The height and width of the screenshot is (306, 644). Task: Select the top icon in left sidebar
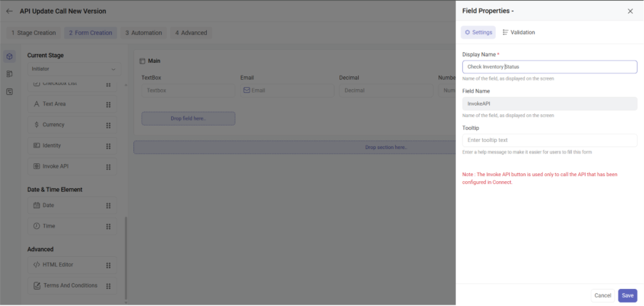point(9,56)
